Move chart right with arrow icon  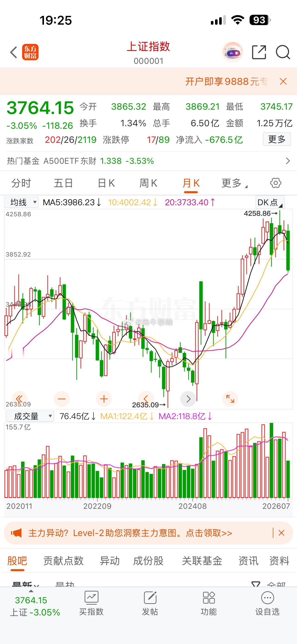point(188,399)
